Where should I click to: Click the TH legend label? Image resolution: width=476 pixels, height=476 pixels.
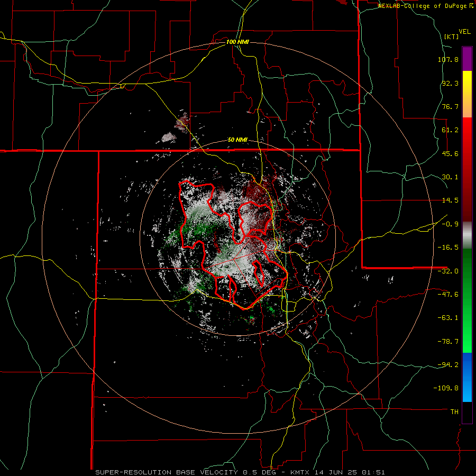tap(454, 411)
